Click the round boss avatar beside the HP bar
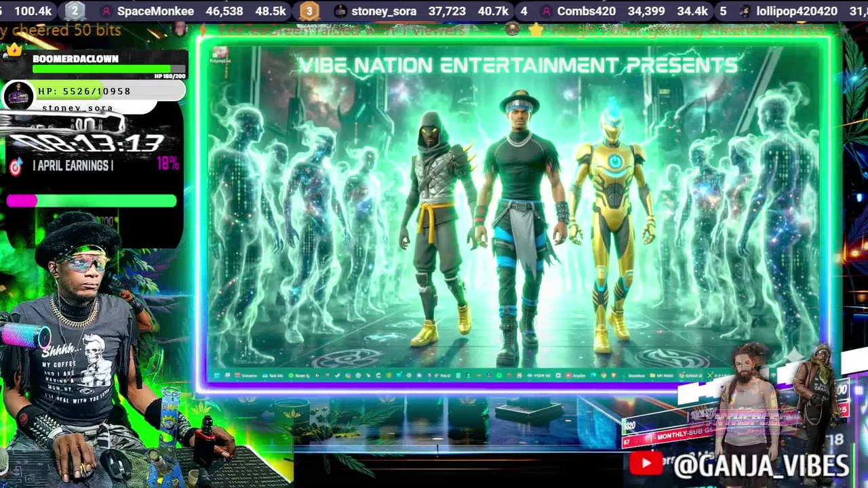This screenshot has width=868, height=488. (18, 96)
